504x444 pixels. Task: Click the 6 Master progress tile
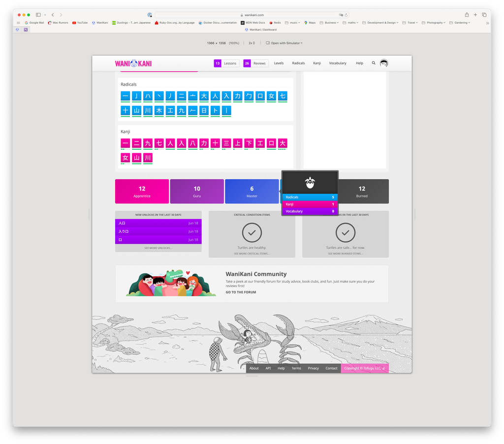pos(252,191)
